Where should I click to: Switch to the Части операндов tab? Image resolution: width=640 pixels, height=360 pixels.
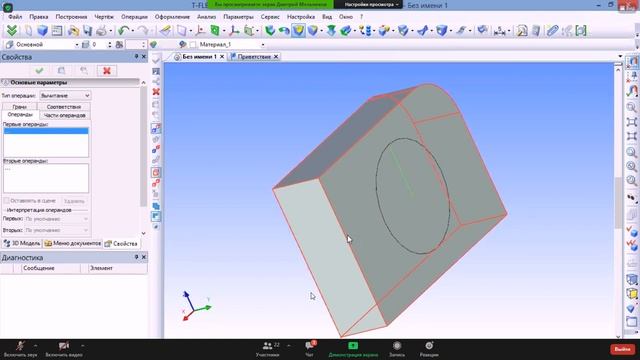coord(64,116)
